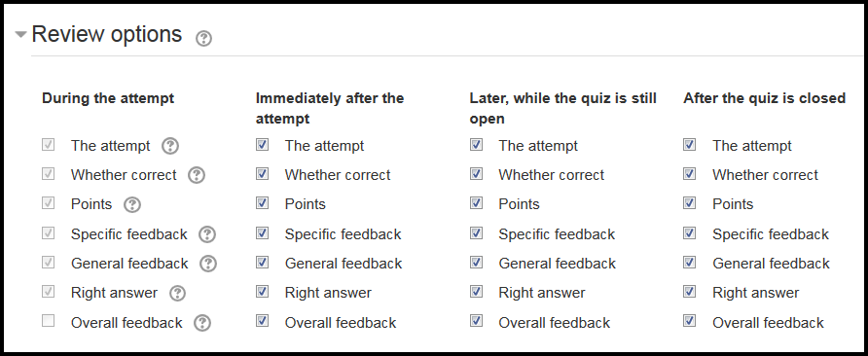Uncheck Overall feedback under Later, while quiz open
The image size is (868, 356).
point(476,321)
